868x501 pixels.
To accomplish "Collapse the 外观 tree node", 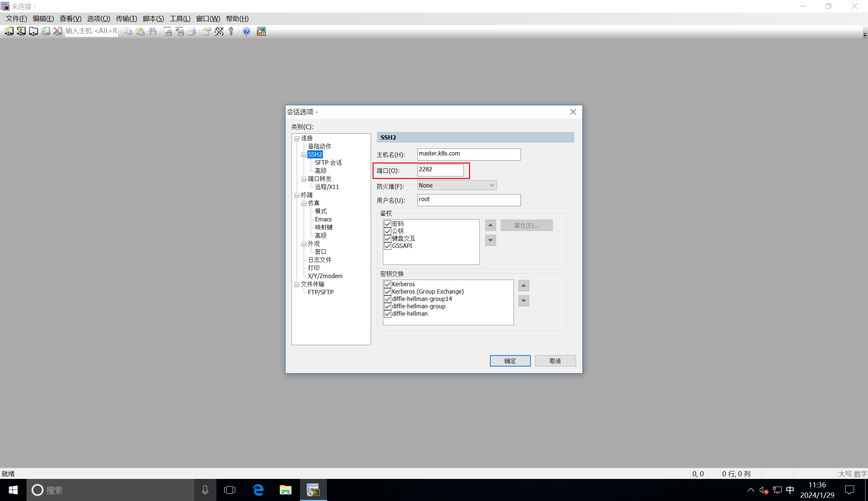I will tap(304, 244).
